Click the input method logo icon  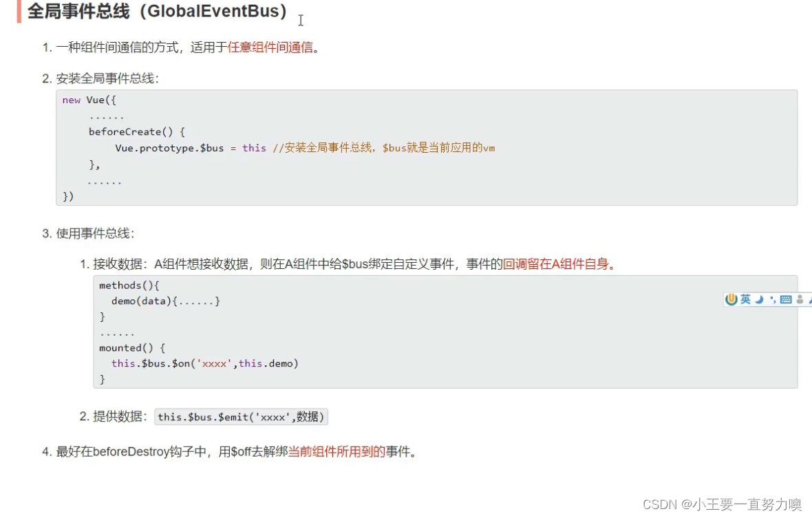click(x=731, y=299)
